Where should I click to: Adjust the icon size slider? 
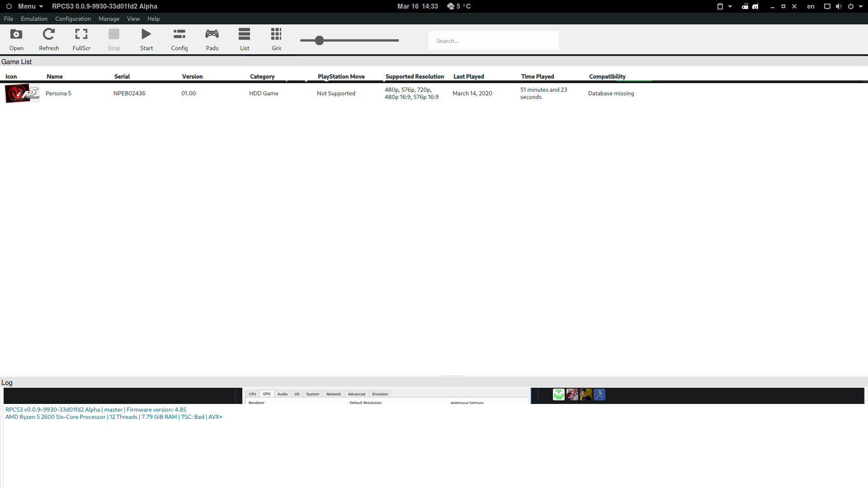(320, 40)
